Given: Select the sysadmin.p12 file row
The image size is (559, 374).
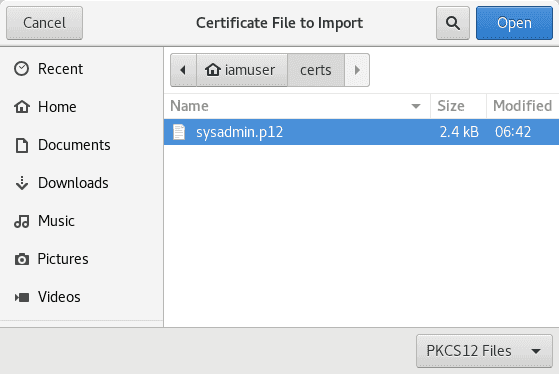Looking at the screenshot, I should click(x=361, y=132).
